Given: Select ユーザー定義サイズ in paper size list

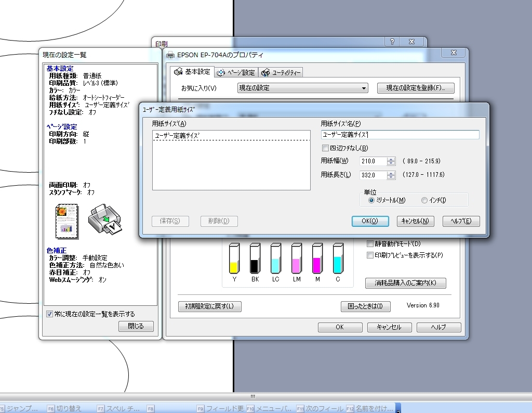Looking at the screenshot, I should 231,136.
